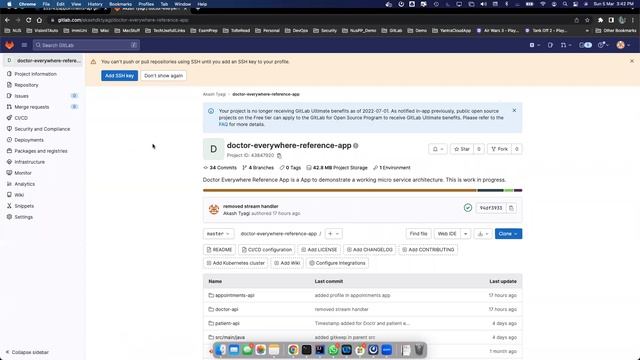
Task: Click Configure Integrations
Action: click(x=337, y=263)
